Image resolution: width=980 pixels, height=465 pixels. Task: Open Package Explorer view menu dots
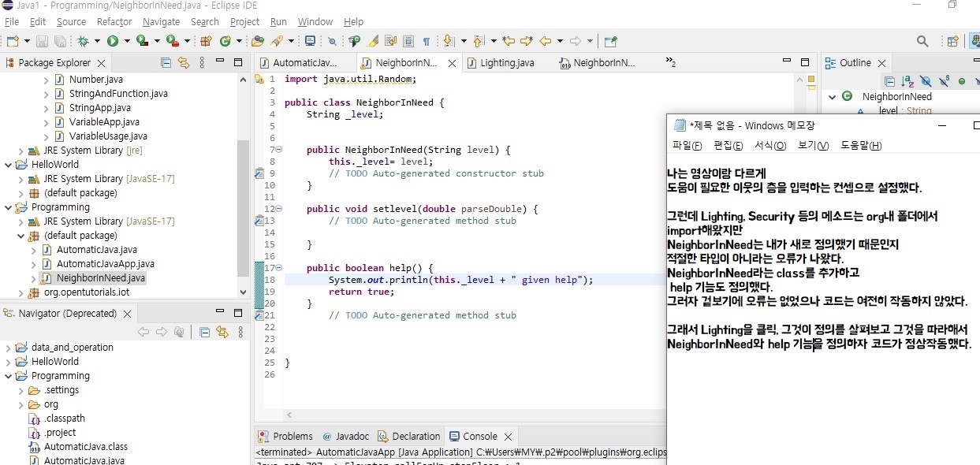(202, 62)
